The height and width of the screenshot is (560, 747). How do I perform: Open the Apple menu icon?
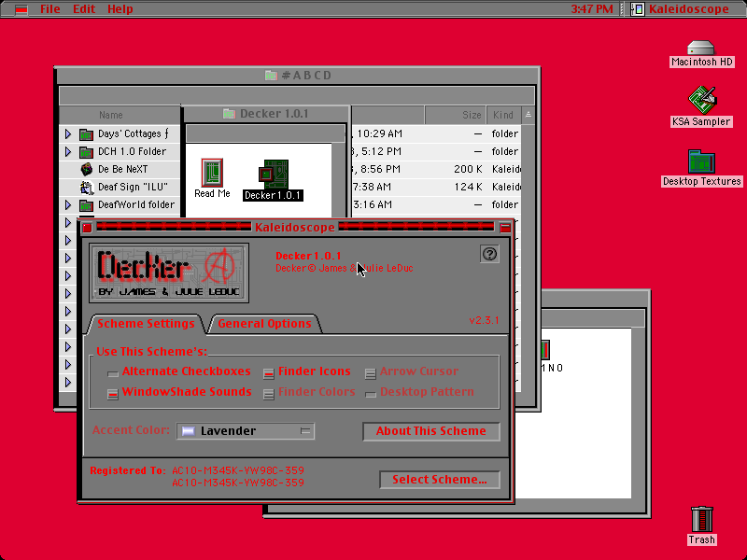click(21, 9)
